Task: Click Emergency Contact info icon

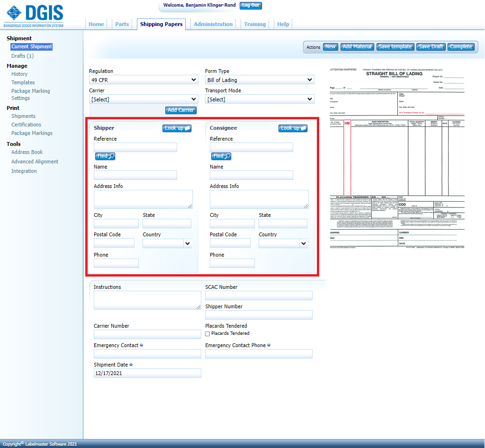Action: click(142, 345)
